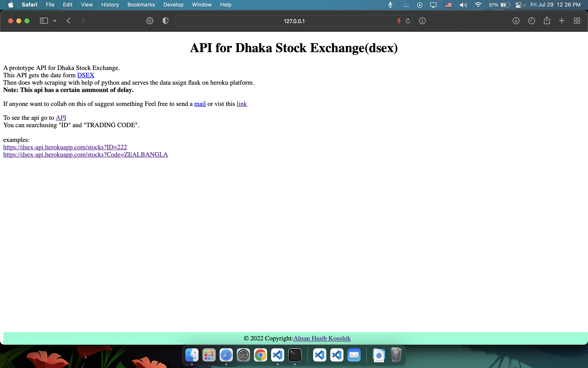Open the US flag input source menu
Image resolution: width=588 pixels, height=368 pixels.
click(x=448, y=5)
